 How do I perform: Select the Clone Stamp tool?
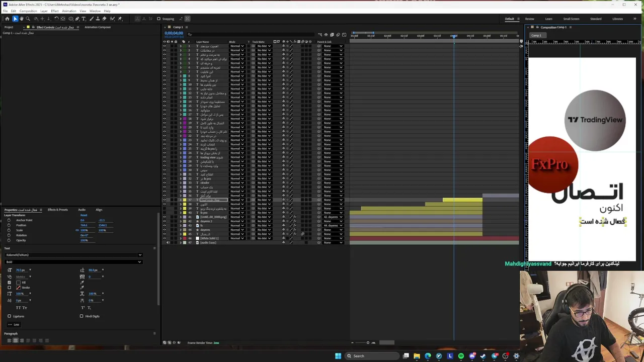pyautogui.click(x=98, y=19)
